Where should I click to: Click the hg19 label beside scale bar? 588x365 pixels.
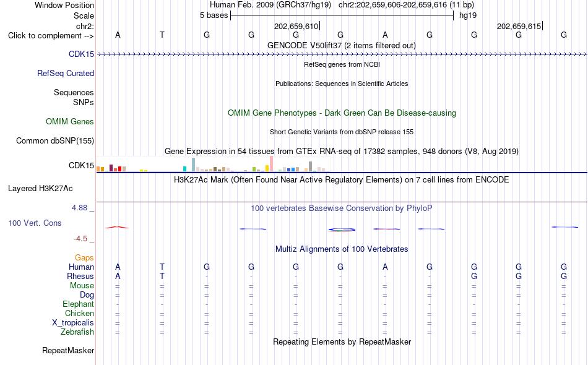pos(468,15)
